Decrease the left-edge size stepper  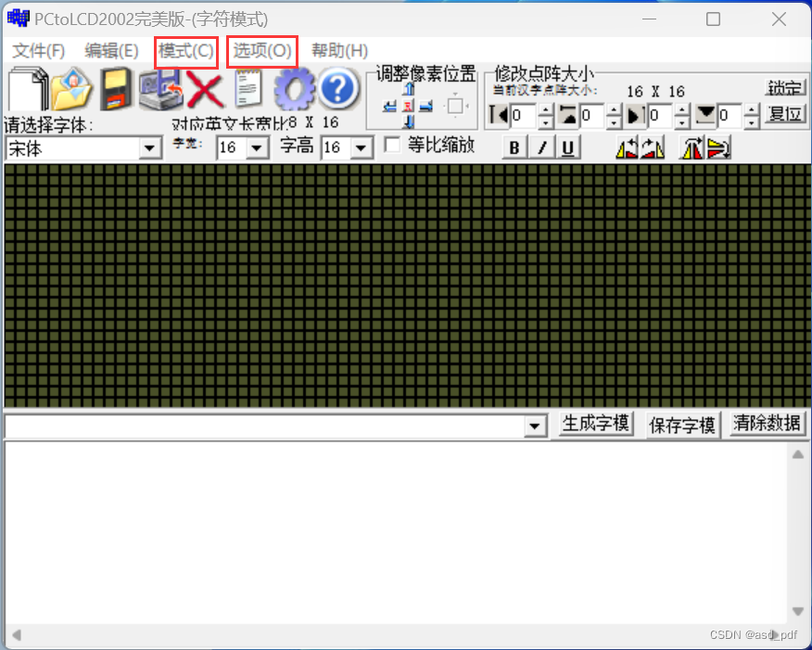point(545,121)
